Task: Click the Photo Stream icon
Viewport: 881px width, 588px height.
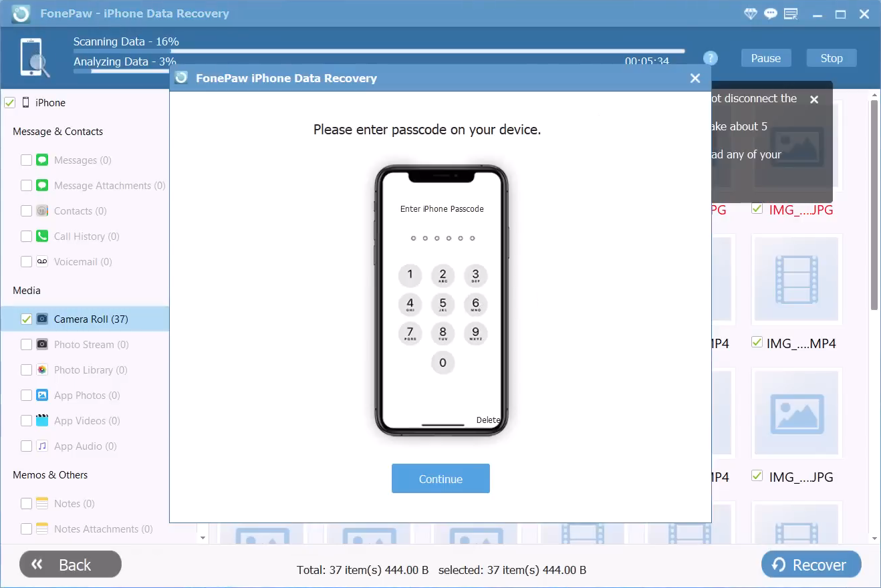Action: [x=42, y=345]
